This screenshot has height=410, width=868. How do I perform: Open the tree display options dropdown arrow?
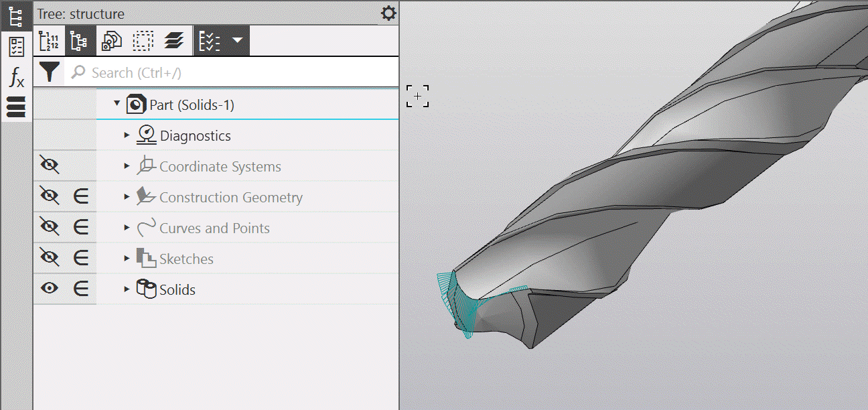(237, 42)
